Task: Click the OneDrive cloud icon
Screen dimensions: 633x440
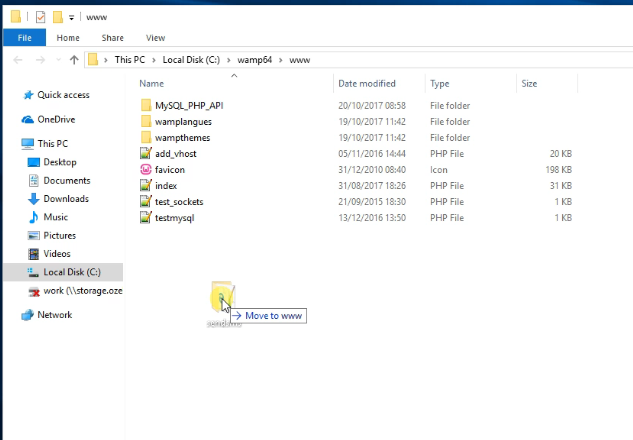Action: click(27, 119)
